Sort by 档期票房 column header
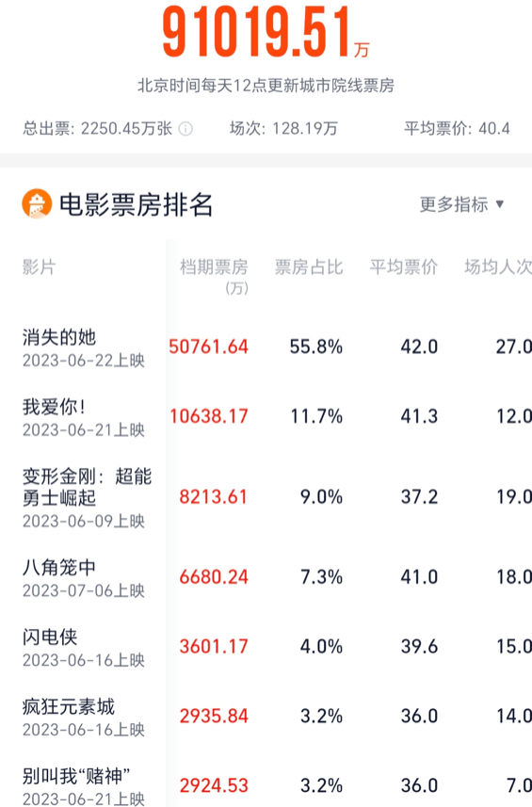The image size is (532, 807). pos(214,277)
